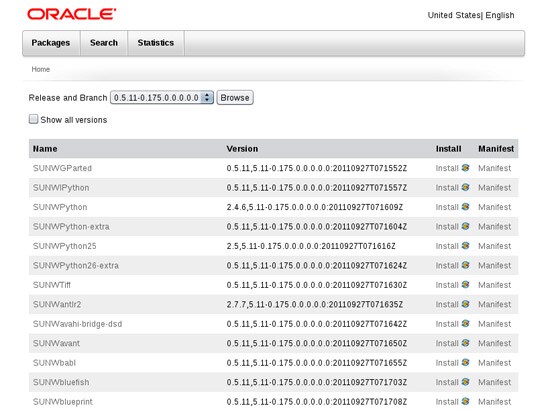Image resolution: width=552 pixels, height=412 pixels.
Task: Click the Version column header
Action: pyautogui.click(x=242, y=149)
